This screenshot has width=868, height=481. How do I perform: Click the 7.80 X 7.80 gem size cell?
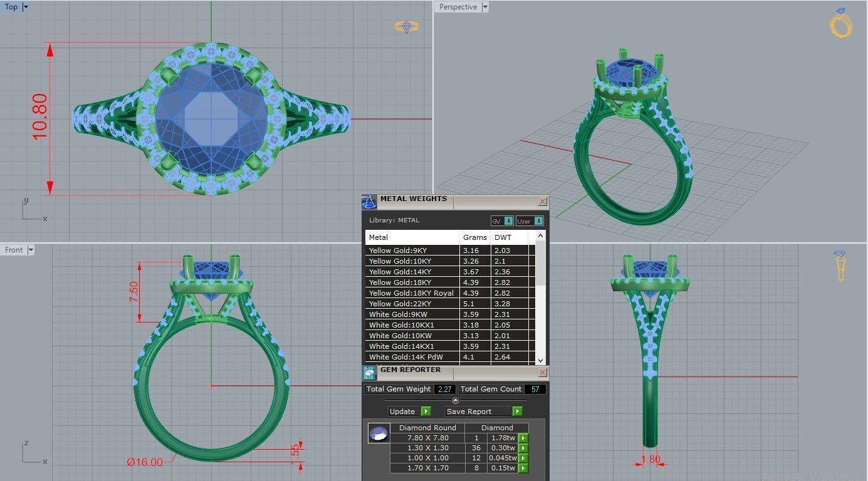tap(428, 438)
